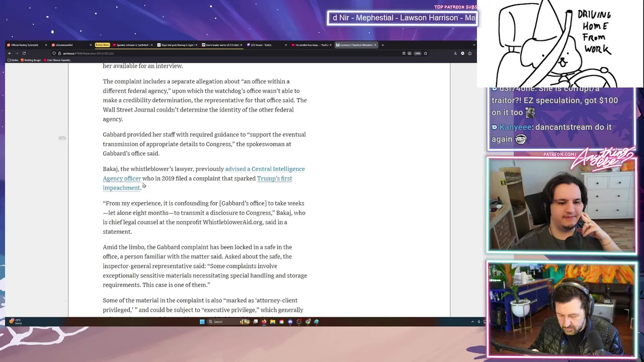Switch to Rape trial puts Norway's royal tab

(178, 45)
